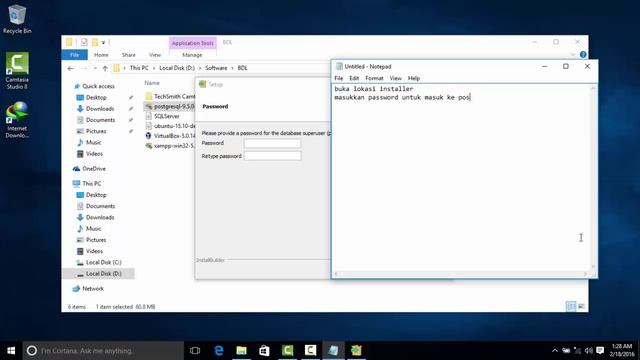Viewport: 640px width, 360px height.
Task: Launch Camtasia Studio 8 desktop shortcut
Action: point(17,71)
